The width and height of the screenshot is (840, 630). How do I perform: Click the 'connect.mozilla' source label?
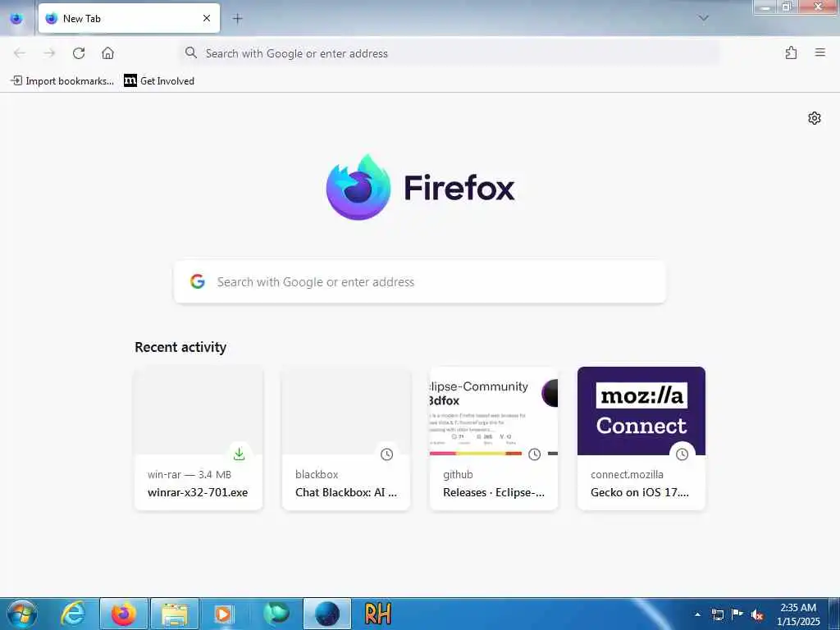pyautogui.click(x=627, y=475)
